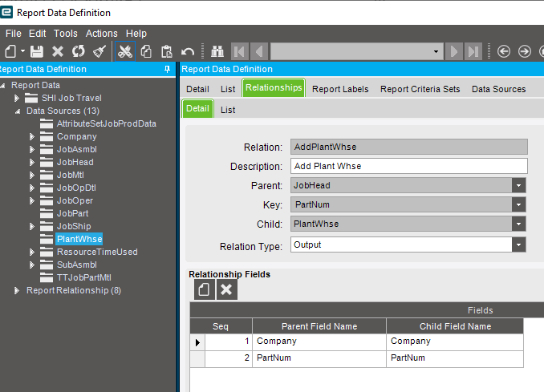Expand the ResourceTimeUsed tree node
The image size is (544, 392).
tap(32, 252)
